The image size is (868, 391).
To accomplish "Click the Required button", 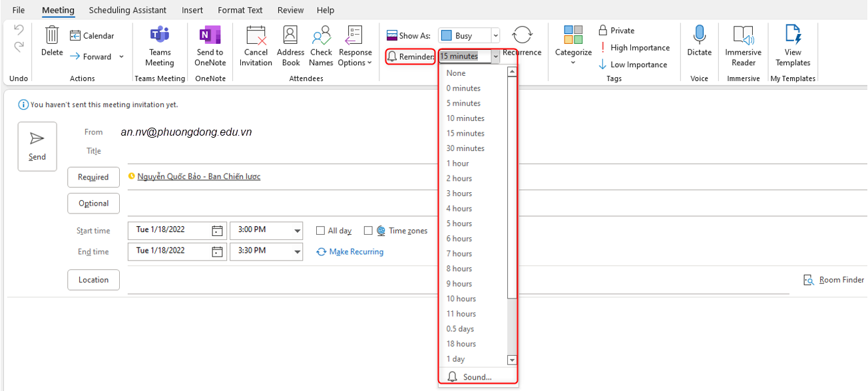I will tap(93, 177).
